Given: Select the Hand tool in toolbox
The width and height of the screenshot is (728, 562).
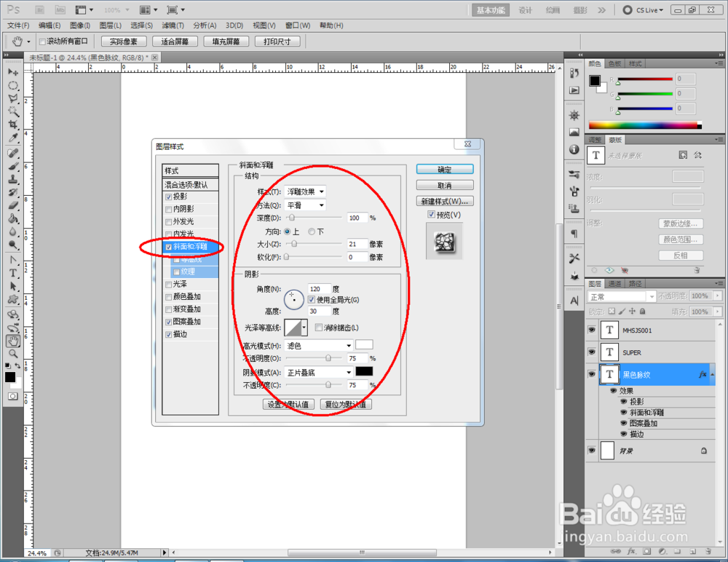Looking at the screenshot, I should point(13,341).
